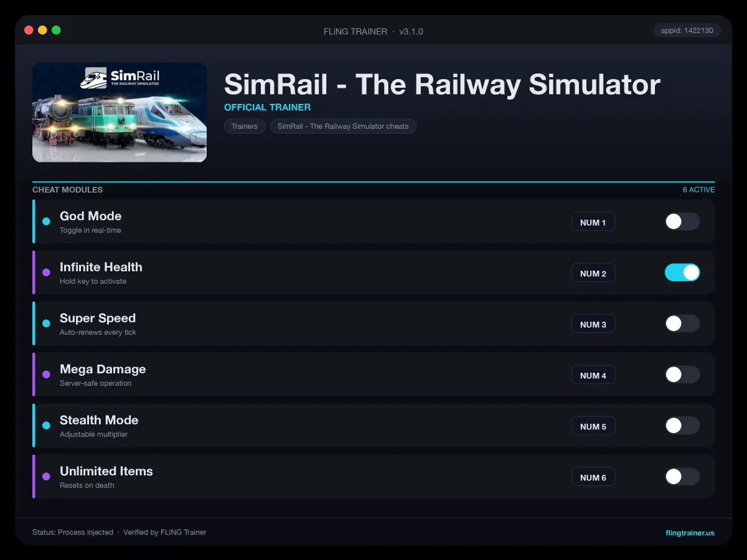Click the cyan dot beside God Mode
Screen dimensions: 747x560
coord(46,222)
